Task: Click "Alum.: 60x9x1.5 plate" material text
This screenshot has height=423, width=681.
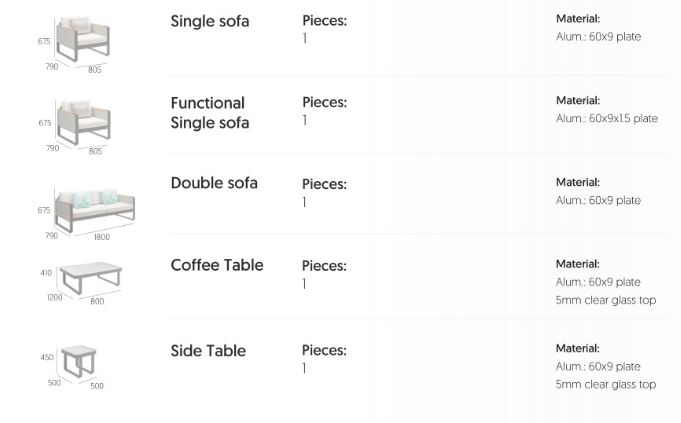Action: click(x=607, y=119)
